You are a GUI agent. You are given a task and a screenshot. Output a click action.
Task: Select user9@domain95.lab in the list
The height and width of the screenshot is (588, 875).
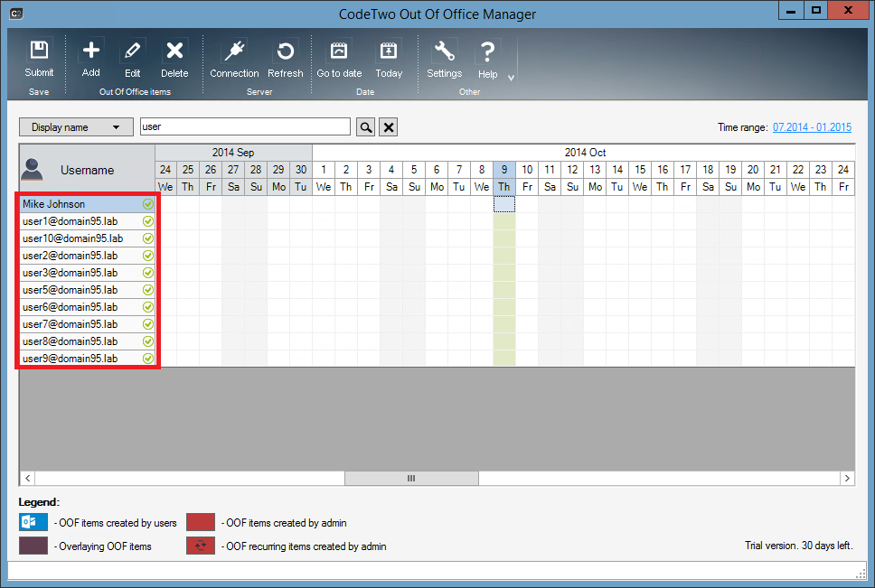[87, 359]
